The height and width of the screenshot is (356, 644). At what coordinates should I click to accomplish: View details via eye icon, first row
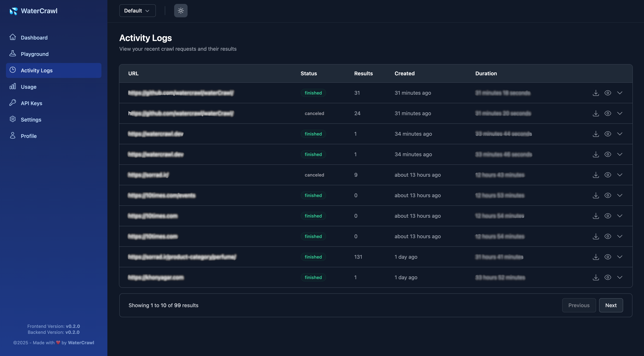click(x=608, y=93)
